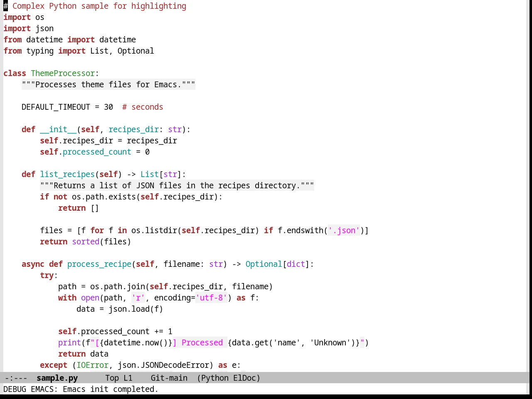Click the L1 line number indicator
This screenshot has width=532, height=399.
(x=128, y=378)
